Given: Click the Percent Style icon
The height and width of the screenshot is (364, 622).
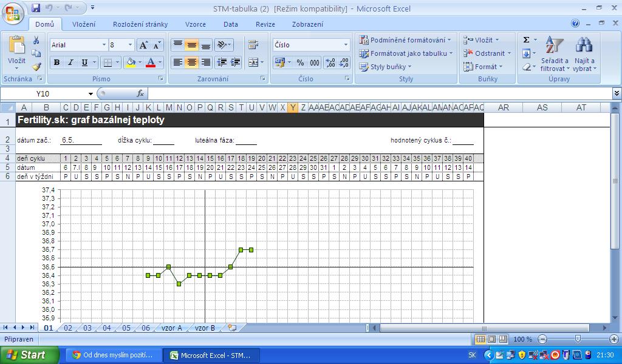Looking at the screenshot, I should coord(300,62).
